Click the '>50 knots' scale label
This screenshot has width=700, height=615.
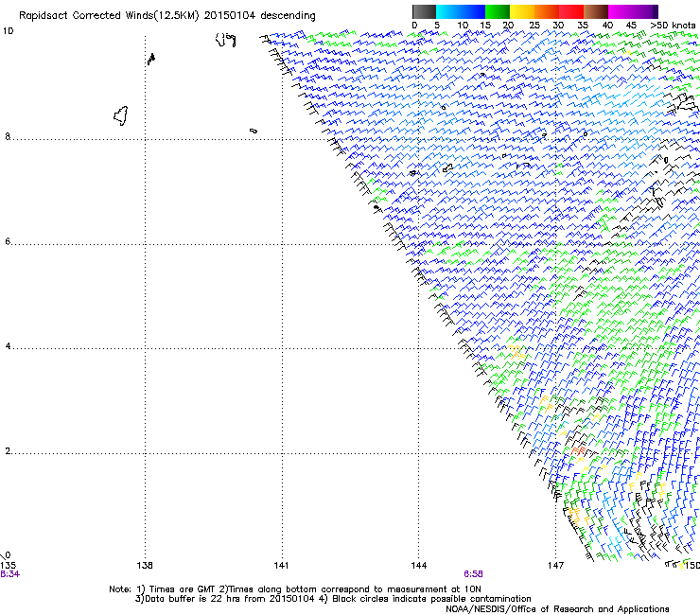(673, 26)
